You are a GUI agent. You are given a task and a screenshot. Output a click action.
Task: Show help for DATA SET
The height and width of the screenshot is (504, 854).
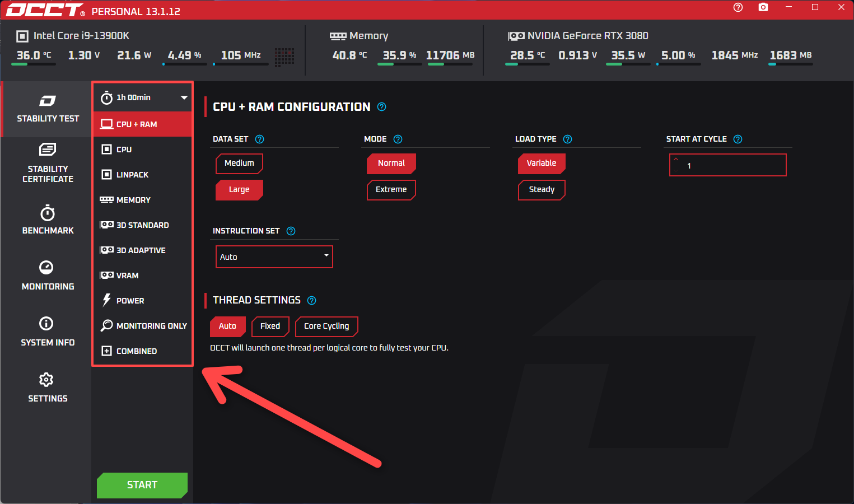pyautogui.click(x=260, y=139)
